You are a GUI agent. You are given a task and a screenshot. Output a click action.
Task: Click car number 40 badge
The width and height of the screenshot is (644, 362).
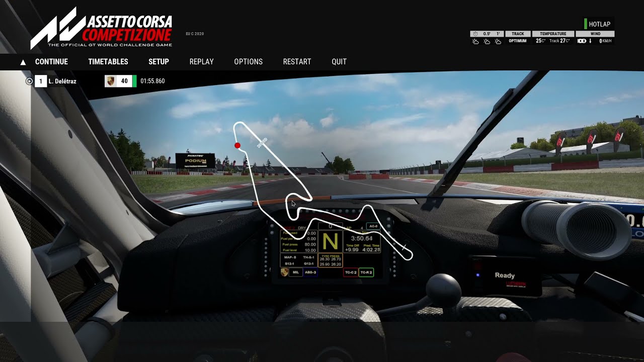[x=124, y=81]
